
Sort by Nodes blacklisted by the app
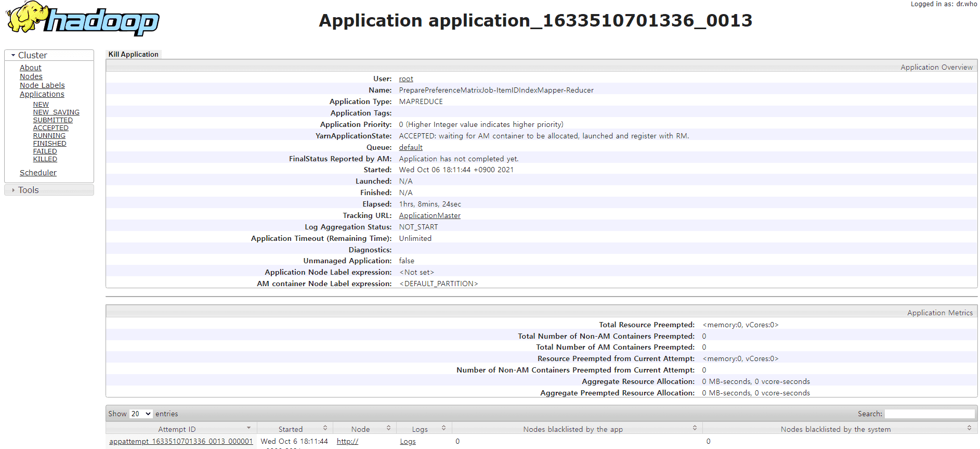click(572, 429)
